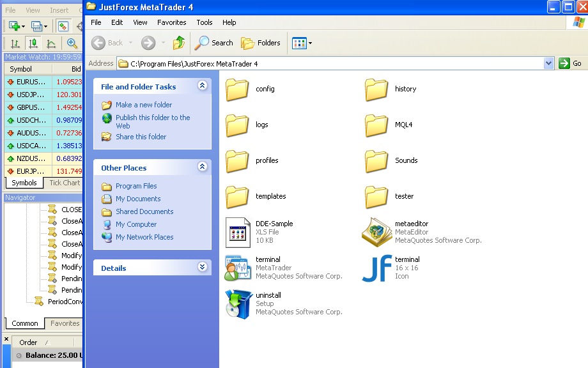Go to My Documents
This screenshot has height=368, width=588.
(x=138, y=199)
